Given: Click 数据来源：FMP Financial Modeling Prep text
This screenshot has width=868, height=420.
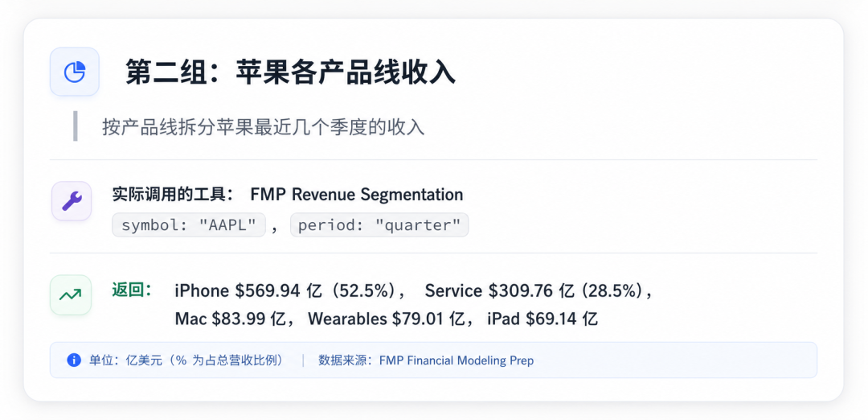Looking at the screenshot, I should pos(426,360).
